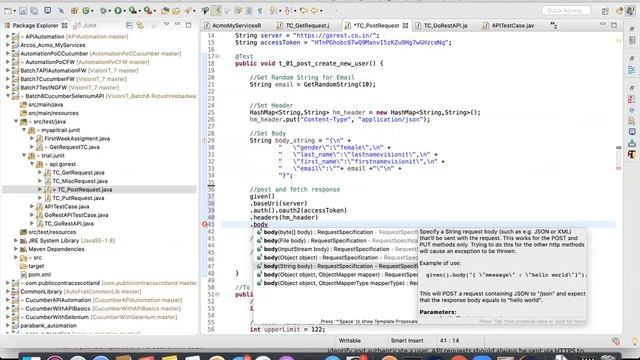Collapse the Batch8CucumberSeleniumAPI project
This screenshot has width=640, height=360.
(x=8, y=96)
